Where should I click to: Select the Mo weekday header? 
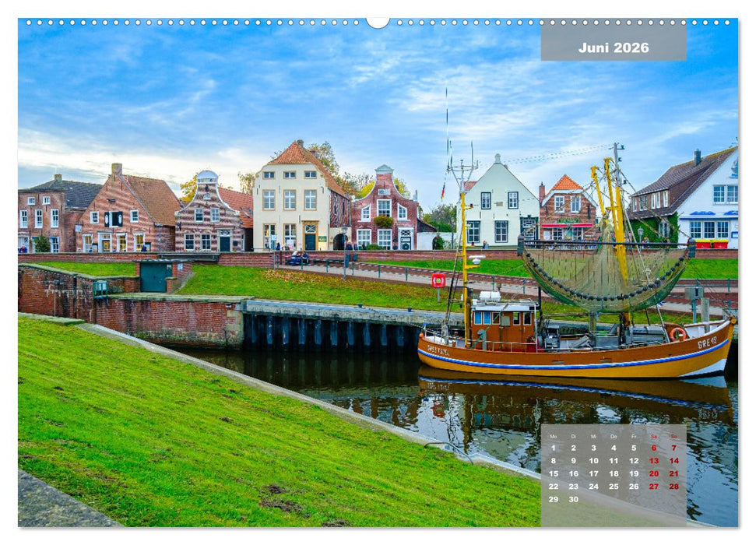point(554,437)
